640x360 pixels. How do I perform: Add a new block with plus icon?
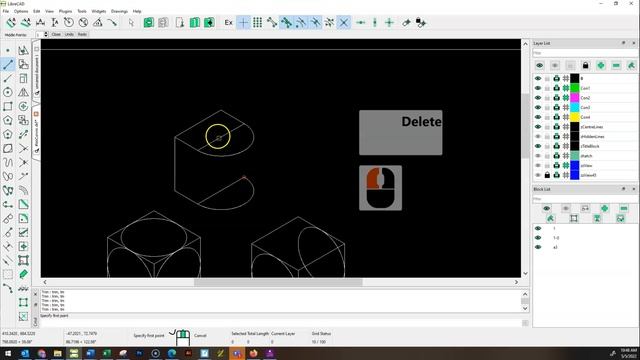[x=604, y=208]
